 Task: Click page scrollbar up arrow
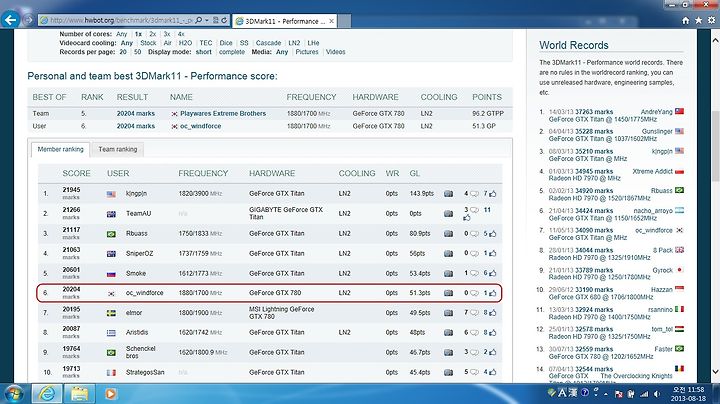click(715, 40)
